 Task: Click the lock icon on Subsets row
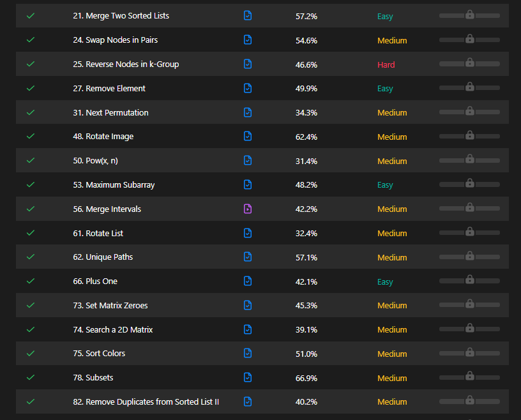click(x=469, y=377)
